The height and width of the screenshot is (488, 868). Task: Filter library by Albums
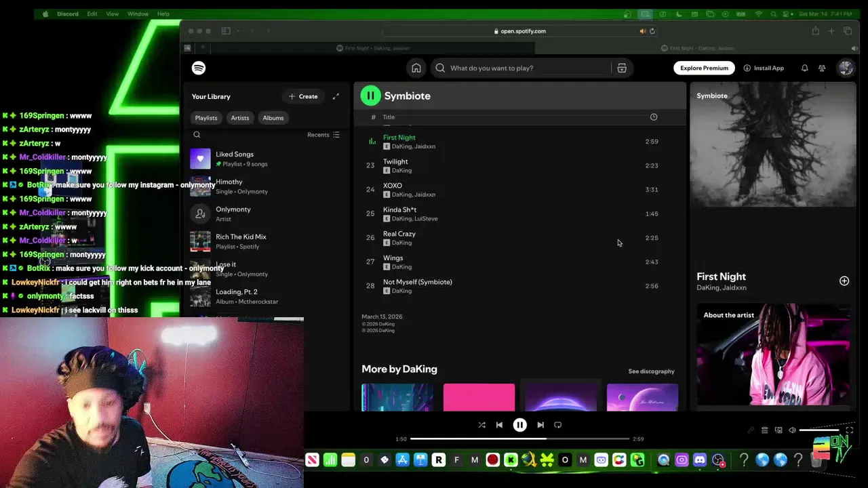coord(273,118)
